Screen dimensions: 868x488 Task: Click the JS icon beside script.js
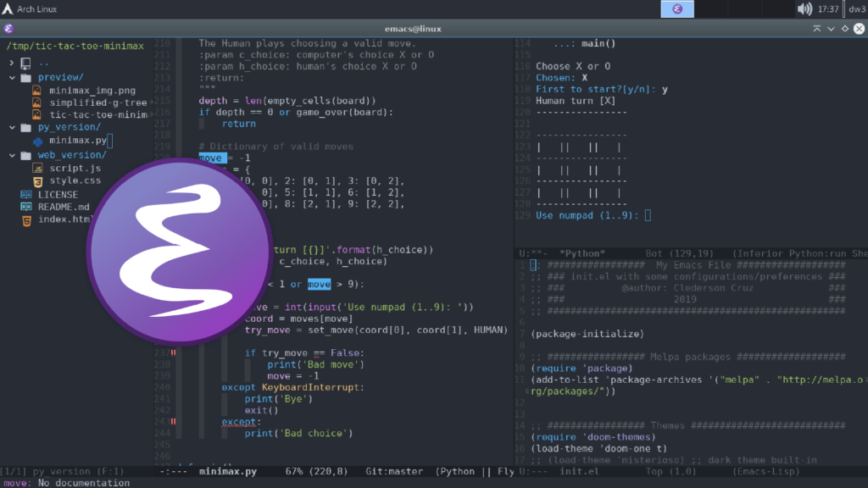pyautogui.click(x=37, y=169)
